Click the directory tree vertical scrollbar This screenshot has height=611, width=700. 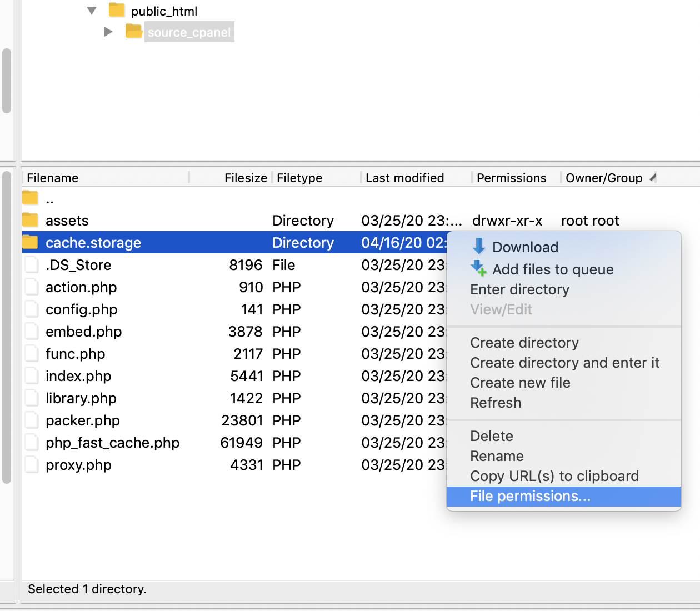(7, 81)
